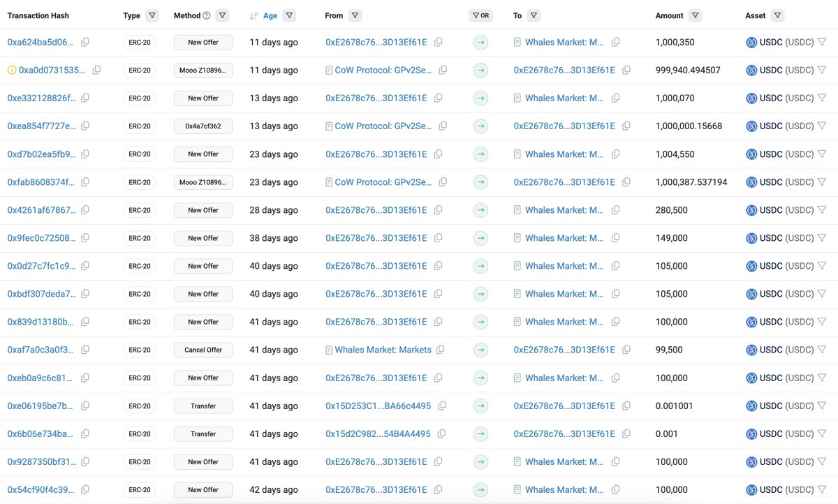Copy To address in the 0xa0d0731535 row

pos(626,71)
